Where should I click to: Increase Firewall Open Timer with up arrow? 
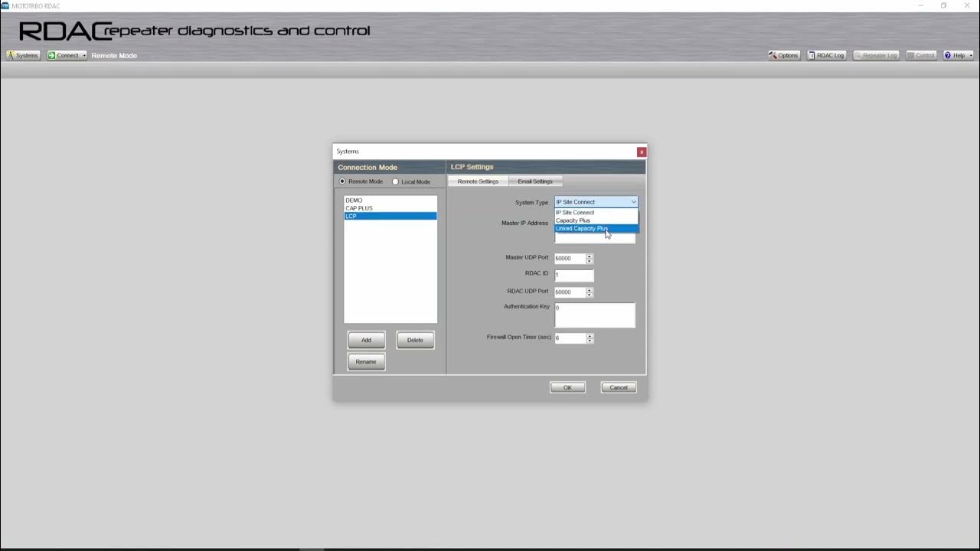pos(590,336)
